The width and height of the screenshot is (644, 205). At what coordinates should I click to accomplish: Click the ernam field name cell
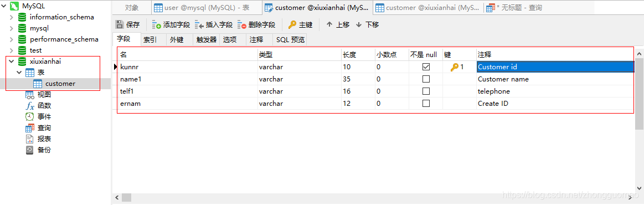click(188, 104)
